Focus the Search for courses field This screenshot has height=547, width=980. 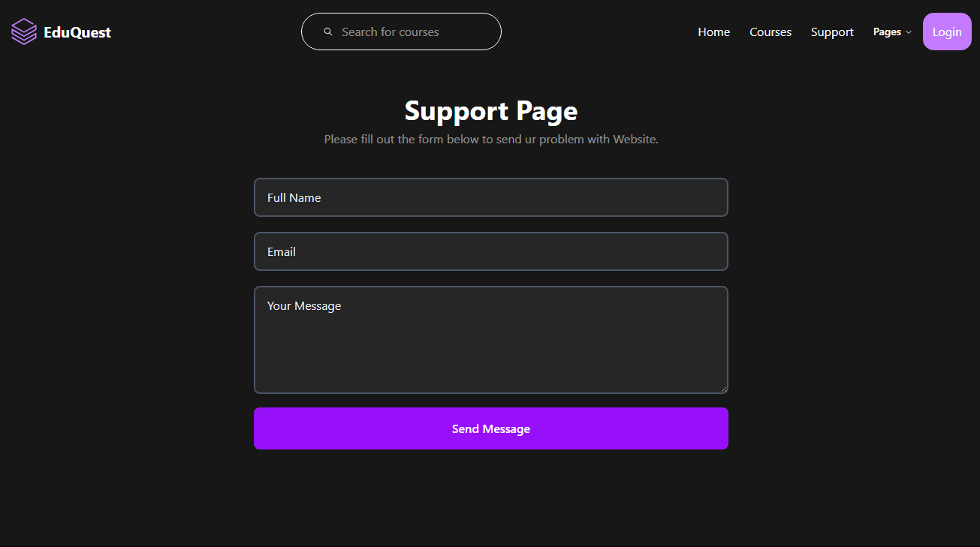pos(413,32)
